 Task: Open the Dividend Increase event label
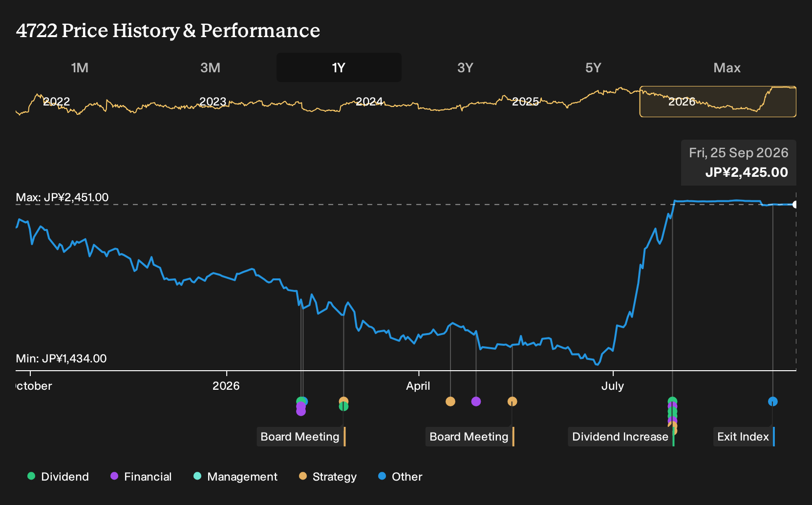coord(621,437)
